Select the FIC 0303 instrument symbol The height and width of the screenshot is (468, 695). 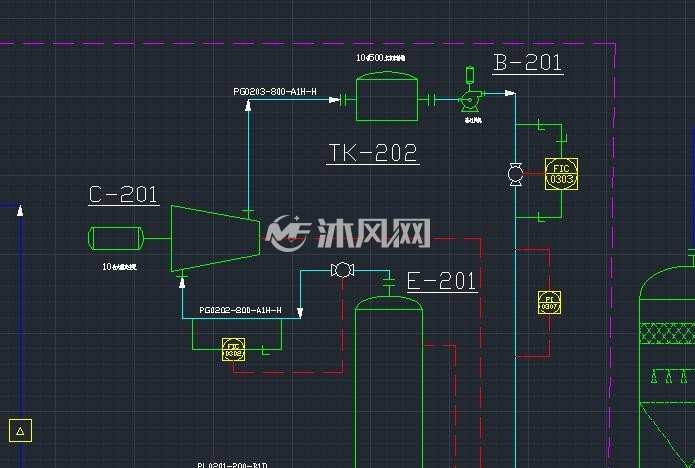[x=561, y=174]
